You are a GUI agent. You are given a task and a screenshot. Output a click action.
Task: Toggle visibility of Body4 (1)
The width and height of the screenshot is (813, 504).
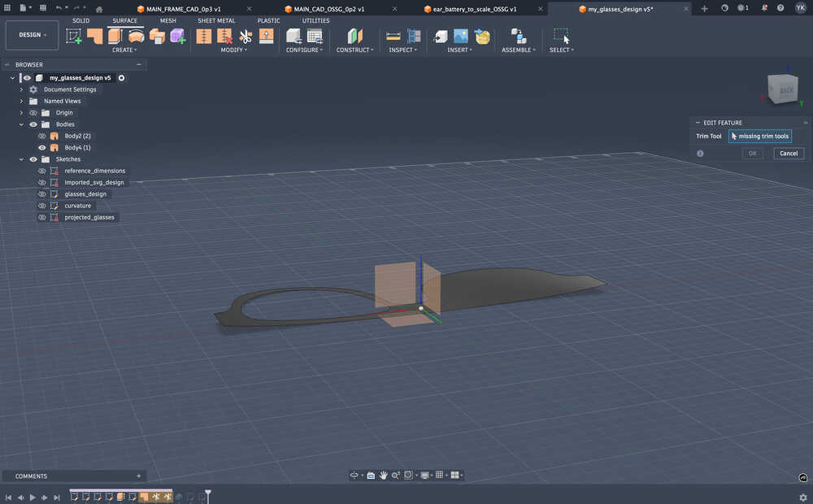pos(42,147)
